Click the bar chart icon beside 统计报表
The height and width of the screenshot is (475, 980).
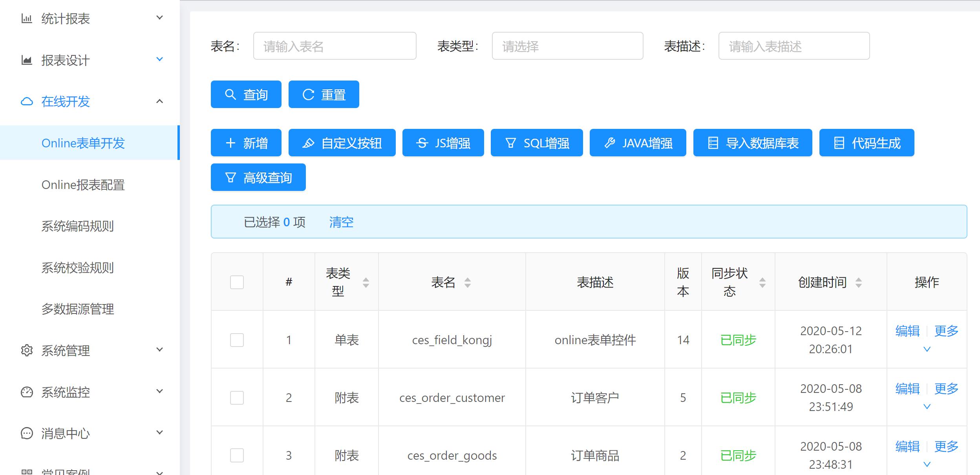tap(26, 18)
